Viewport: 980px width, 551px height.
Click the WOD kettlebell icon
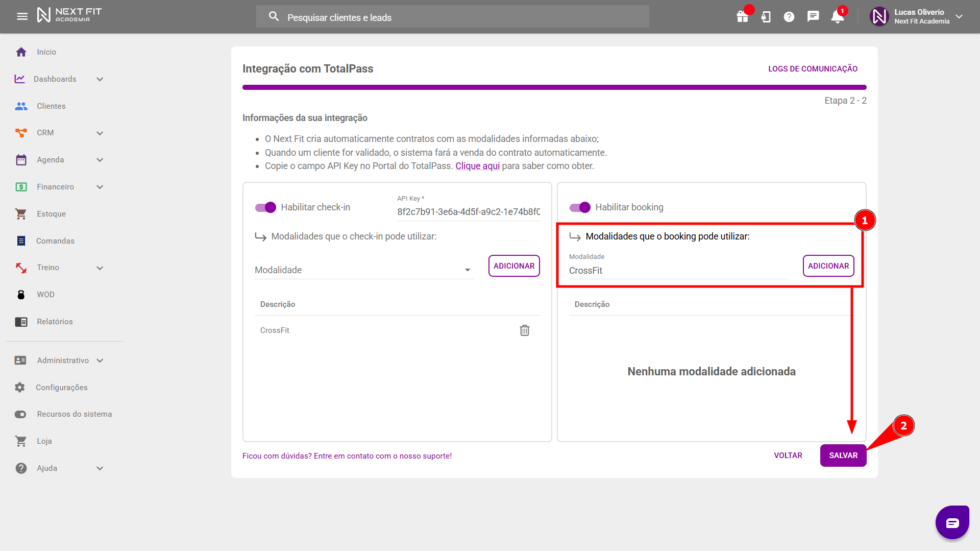click(x=21, y=295)
